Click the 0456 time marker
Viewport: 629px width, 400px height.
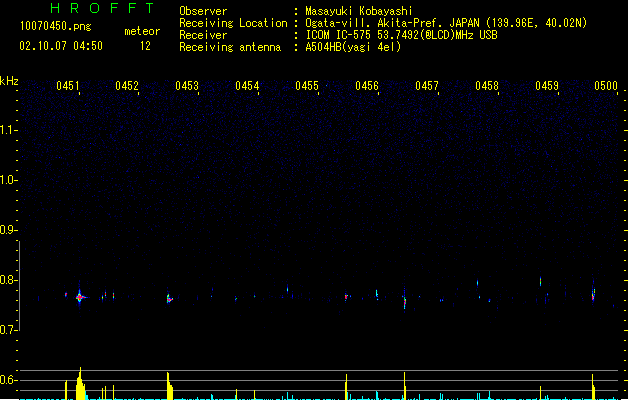(367, 86)
